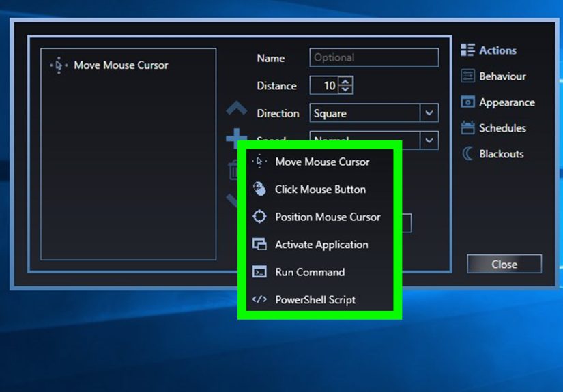Switch to the Behaviour section
The image size is (563, 392).
[x=502, y=76]
